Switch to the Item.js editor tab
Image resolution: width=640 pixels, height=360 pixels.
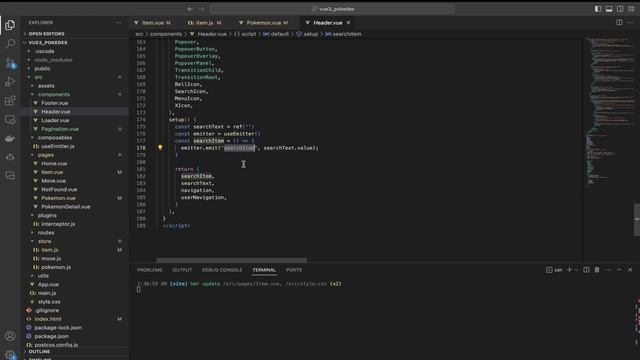[x=204, y=22]
